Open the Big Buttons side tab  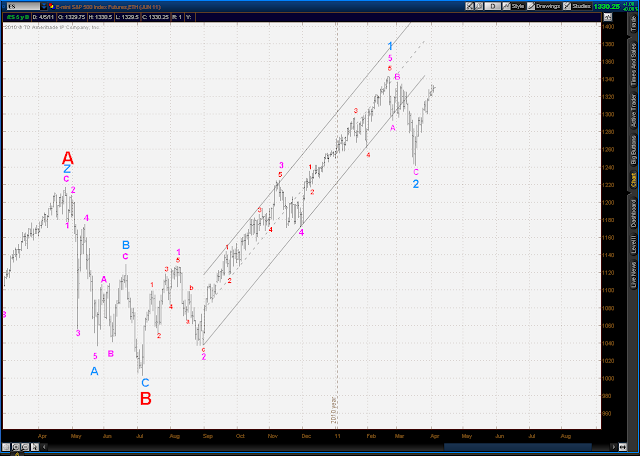click(634, 150)
